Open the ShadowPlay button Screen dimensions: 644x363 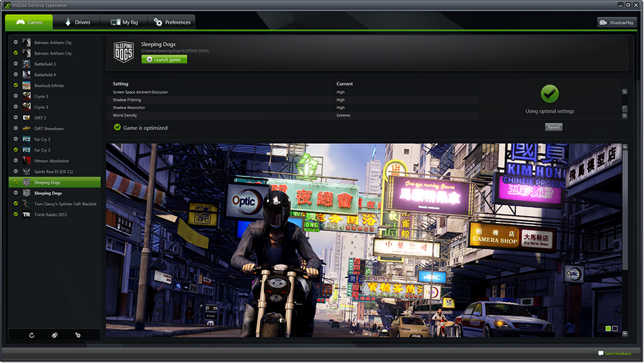[616, 23]
